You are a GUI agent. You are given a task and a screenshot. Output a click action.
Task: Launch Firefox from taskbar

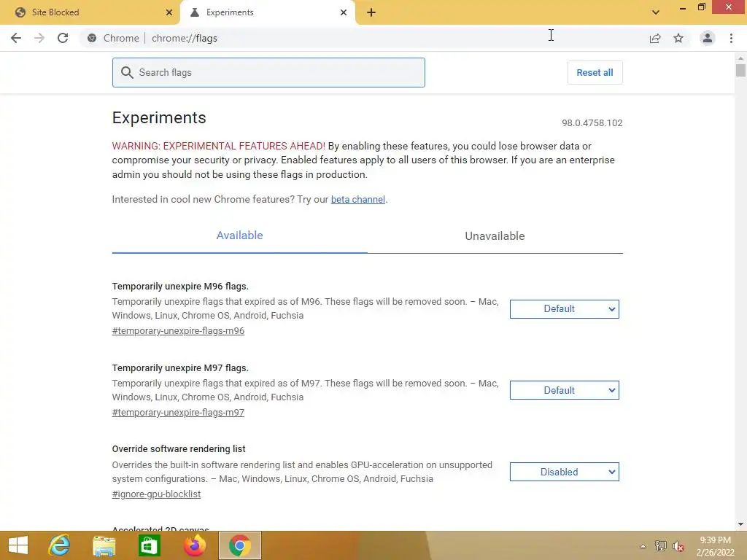coord(194,545)
